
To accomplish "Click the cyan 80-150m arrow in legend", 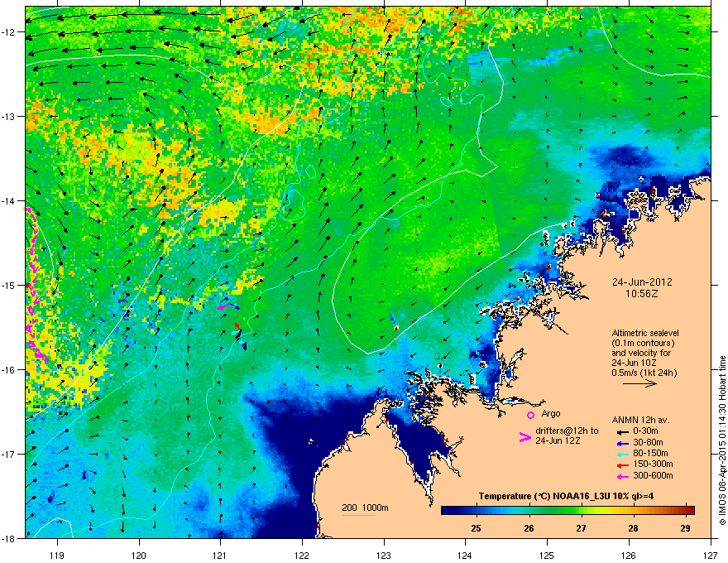I will pos(622,454).
